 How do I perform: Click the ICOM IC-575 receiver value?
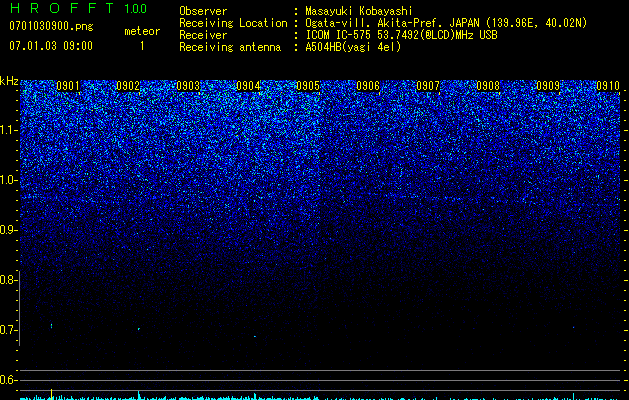(x=401, y=35)
